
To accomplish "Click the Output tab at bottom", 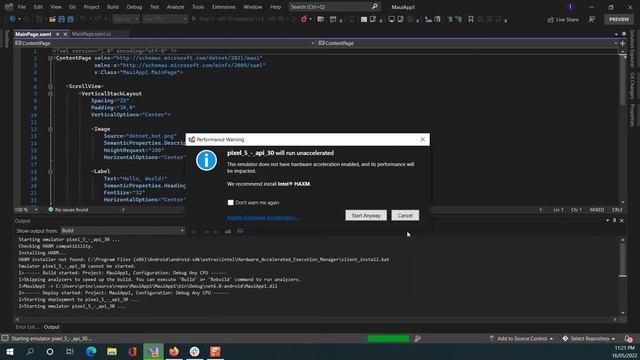I will [51, 327].
